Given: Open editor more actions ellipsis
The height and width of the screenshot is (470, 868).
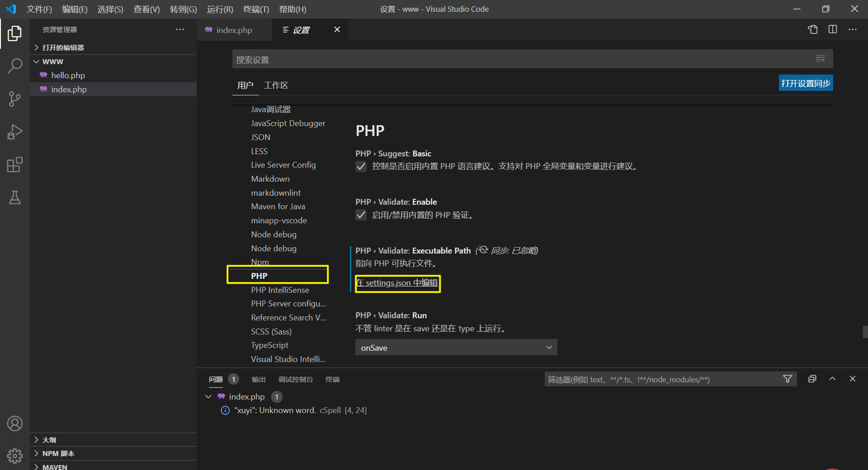Looking at the screenshot, I should coord(853,29).
